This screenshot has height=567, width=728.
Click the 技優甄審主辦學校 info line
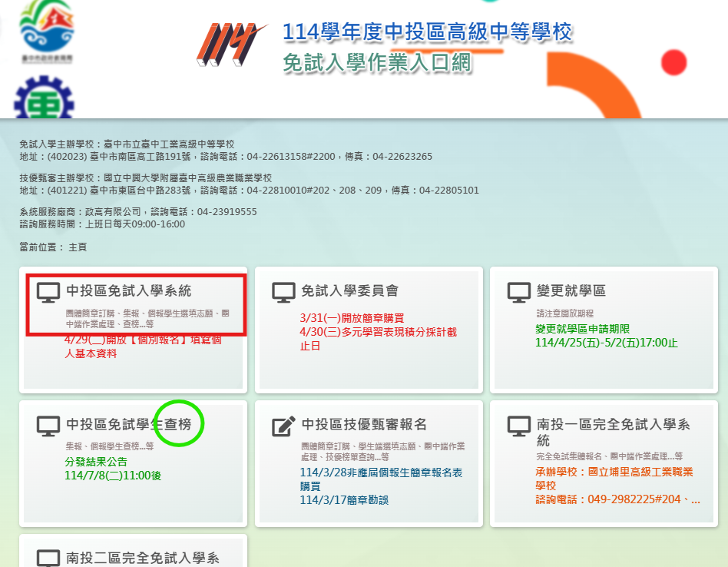tap(145, 178)
